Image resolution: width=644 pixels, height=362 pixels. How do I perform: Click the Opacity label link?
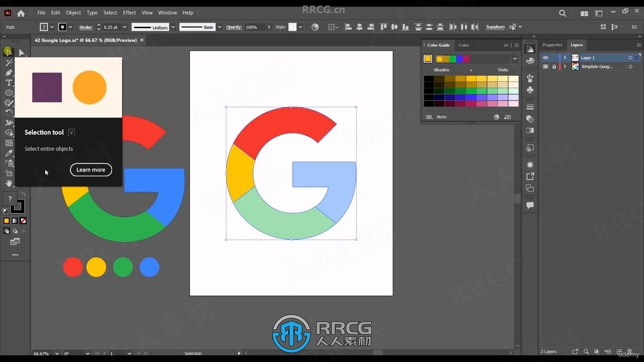(x=234, y=27)
